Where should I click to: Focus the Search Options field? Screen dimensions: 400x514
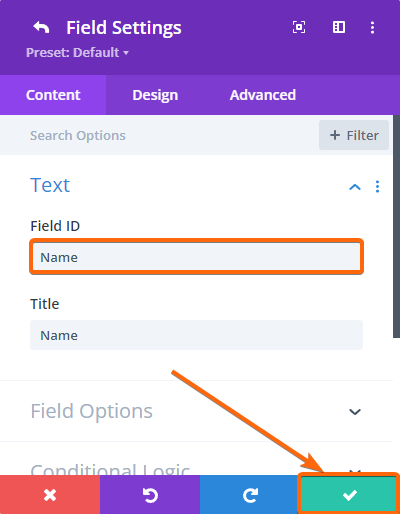click(159, 135)
